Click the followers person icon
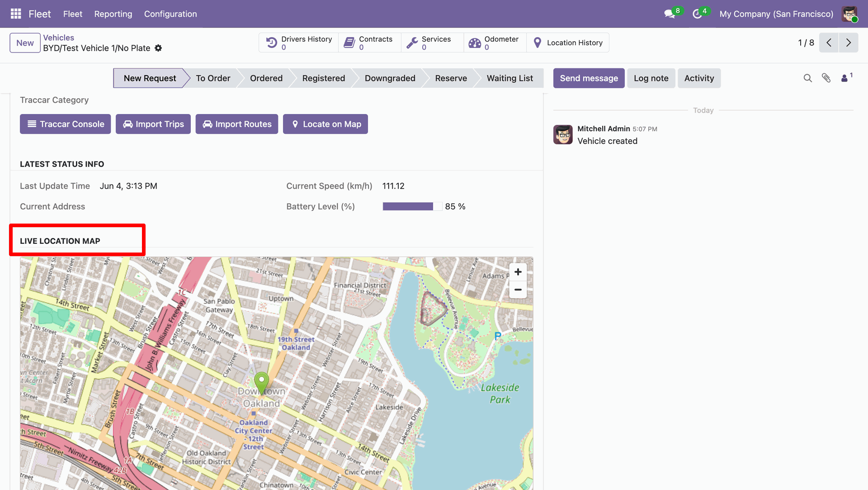This screenshot has width=868, height=490. (x=844, y=78)
